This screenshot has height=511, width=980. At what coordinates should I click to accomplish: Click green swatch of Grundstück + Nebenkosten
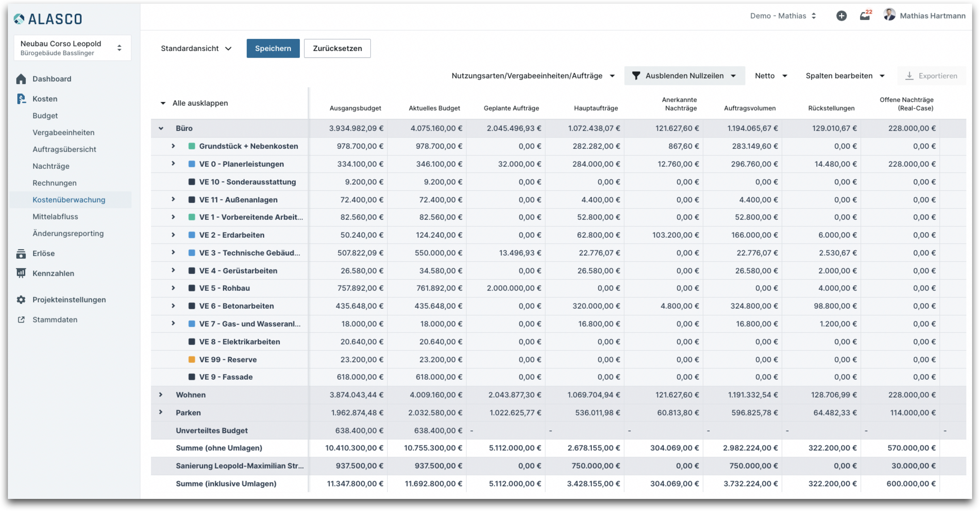(192, 146)
